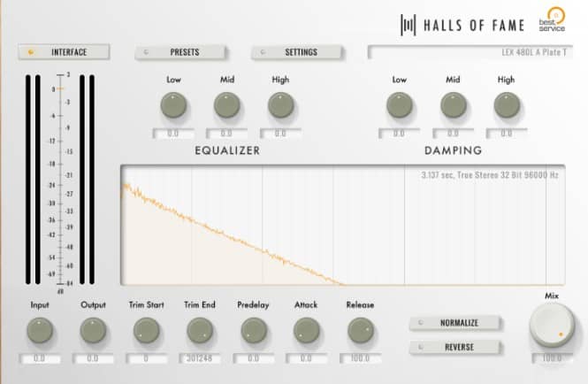Click the large Mix knob
This screenshot has width=588, height=384.
tap(552, 325)
